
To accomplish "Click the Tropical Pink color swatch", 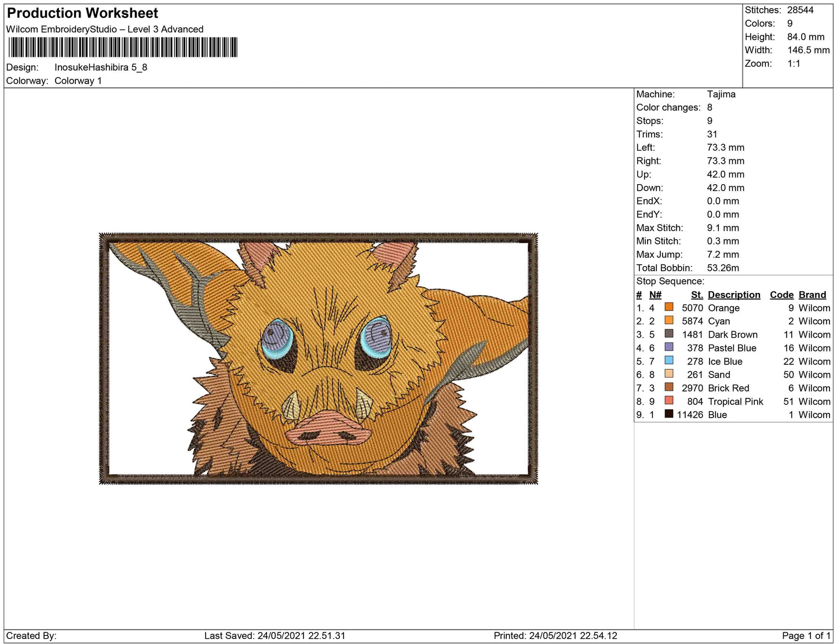I will click(669, 400).
